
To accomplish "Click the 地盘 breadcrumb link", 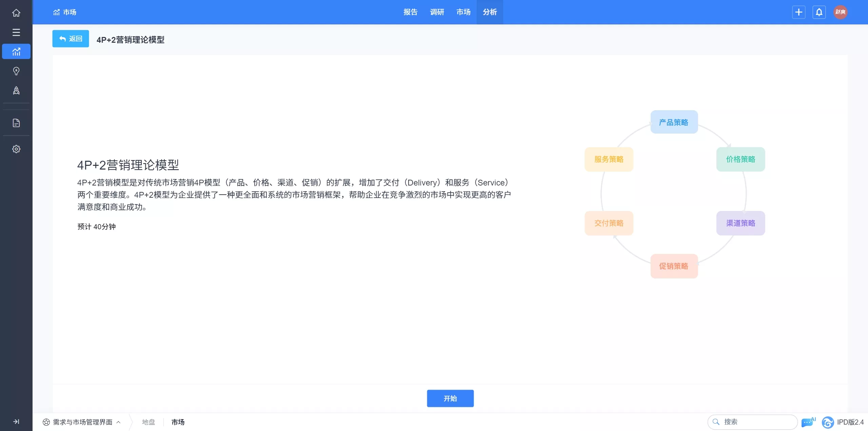I will click(x=149, y=422).
